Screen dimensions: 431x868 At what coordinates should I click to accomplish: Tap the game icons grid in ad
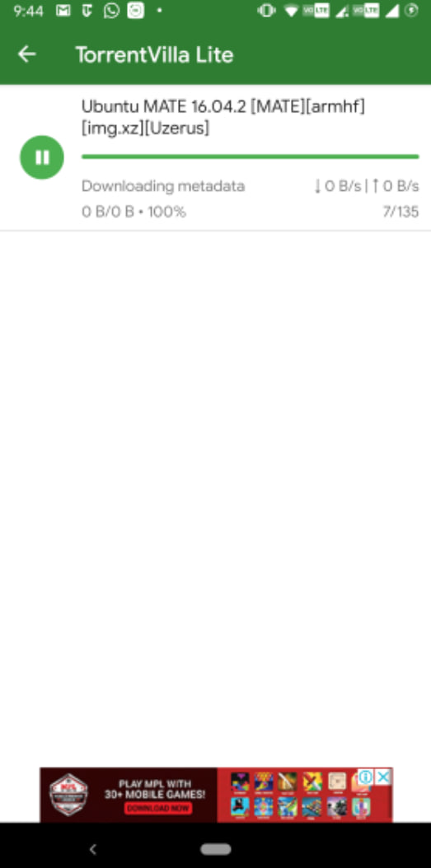tap(300, 795)
